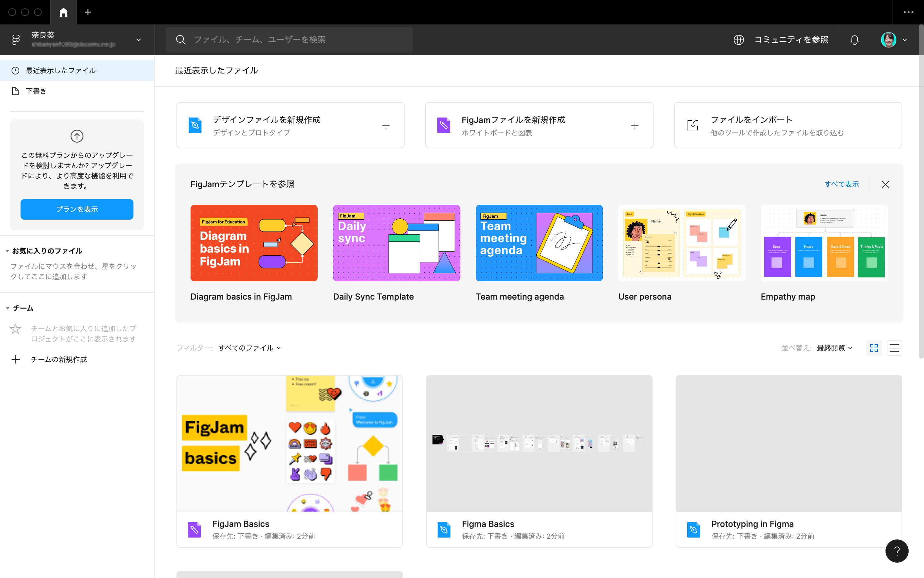Collapse the お気に入りのファイル section
The width and height of the screenshot is (924, 578).
tap(7, 251)
